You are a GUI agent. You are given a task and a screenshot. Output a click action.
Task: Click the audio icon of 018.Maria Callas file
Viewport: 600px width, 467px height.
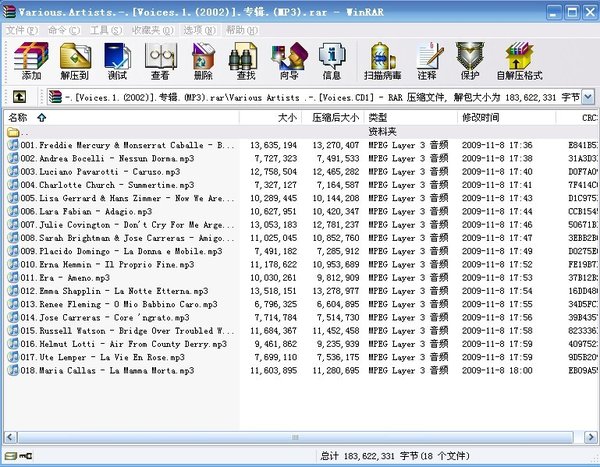click(13, 370)
